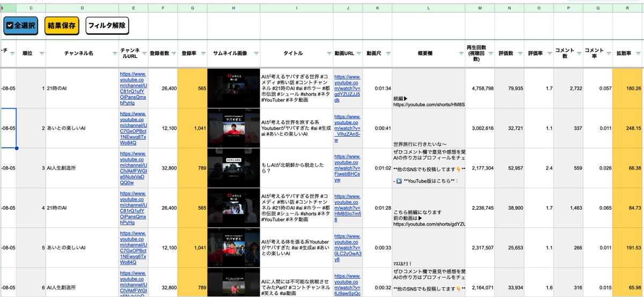Click the 全選択 button
Viewport: 644px width, 297px height.
pos(21,25)
